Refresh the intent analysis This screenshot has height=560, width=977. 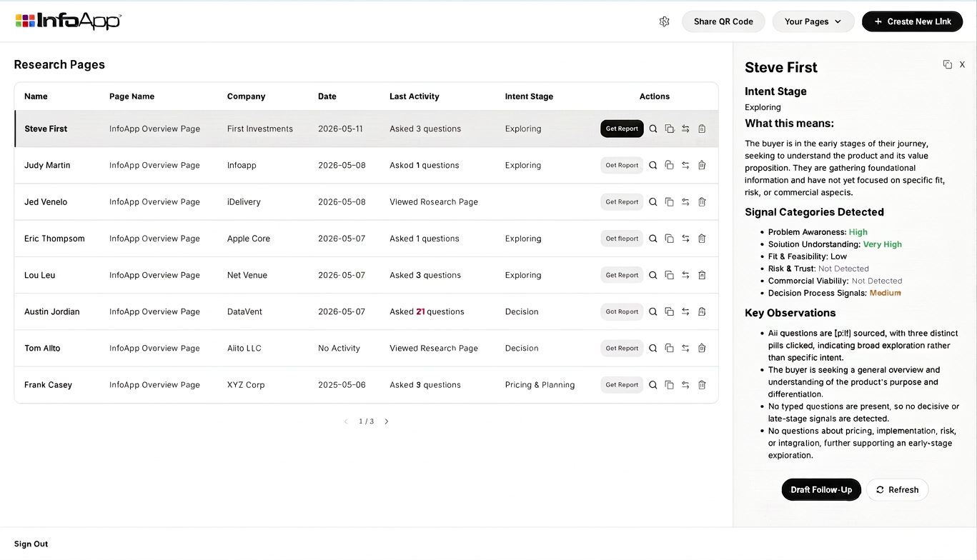[897, 489]
